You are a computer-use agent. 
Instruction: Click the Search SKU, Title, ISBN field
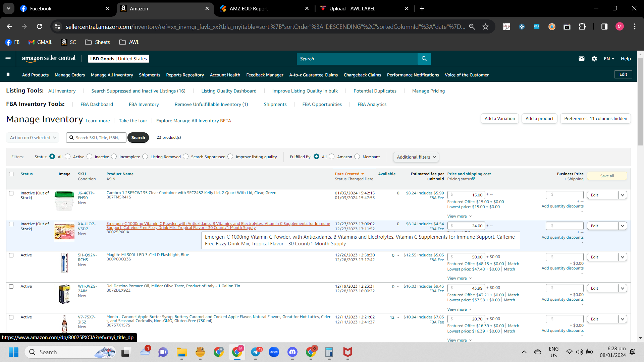96,137
